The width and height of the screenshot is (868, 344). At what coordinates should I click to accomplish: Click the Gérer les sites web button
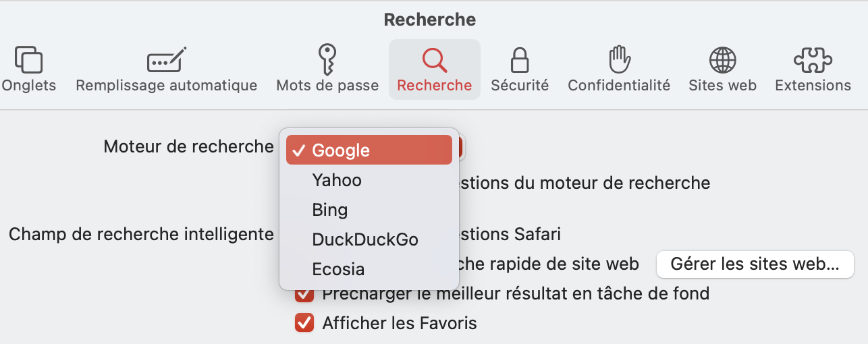755,264
